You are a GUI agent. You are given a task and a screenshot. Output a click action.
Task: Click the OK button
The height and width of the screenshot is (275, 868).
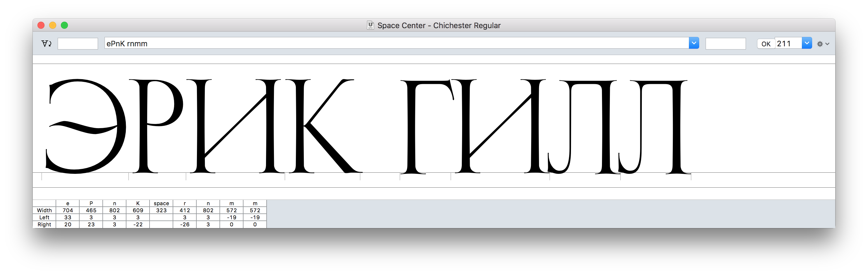766,44
